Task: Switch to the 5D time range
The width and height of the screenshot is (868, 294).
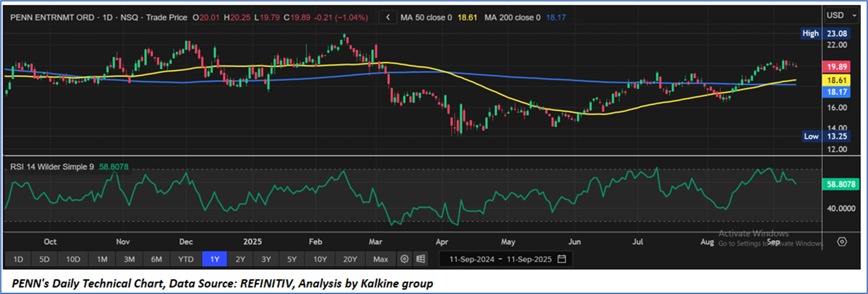Action: [x=44, y=259]
